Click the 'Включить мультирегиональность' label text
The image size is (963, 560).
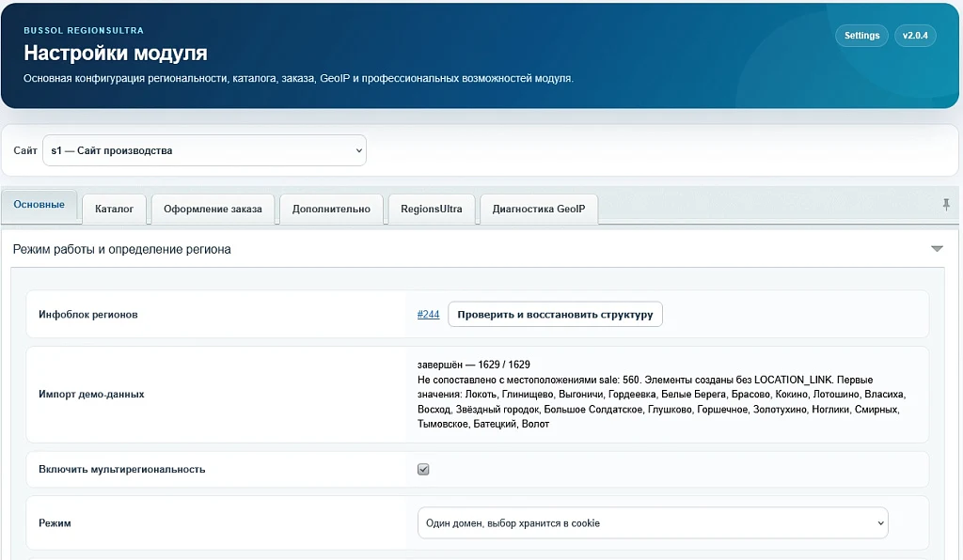(121, 469)
